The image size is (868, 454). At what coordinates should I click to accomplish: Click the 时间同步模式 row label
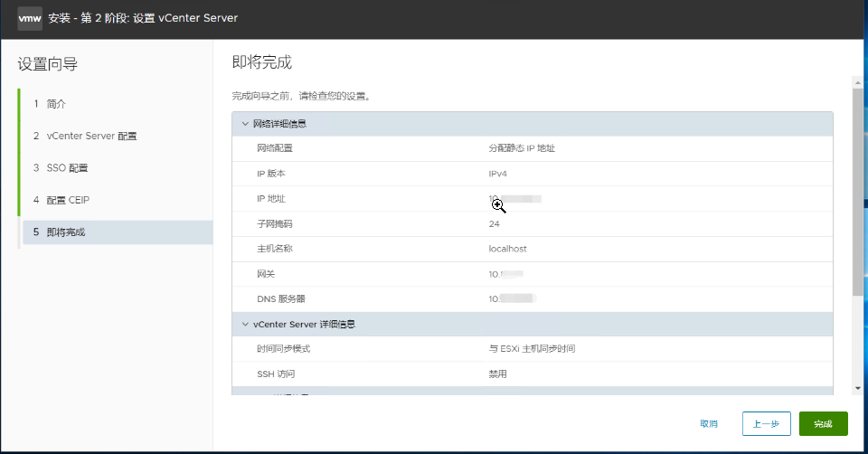pos(283,349)
